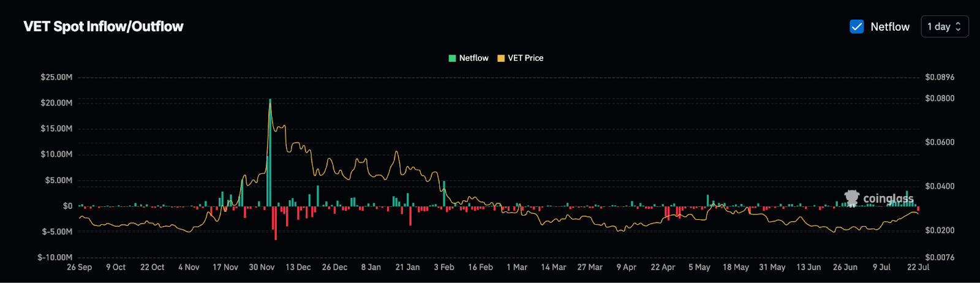Click the 26 Dec date label
Screen dimensions: 980x283
[334, 267]
